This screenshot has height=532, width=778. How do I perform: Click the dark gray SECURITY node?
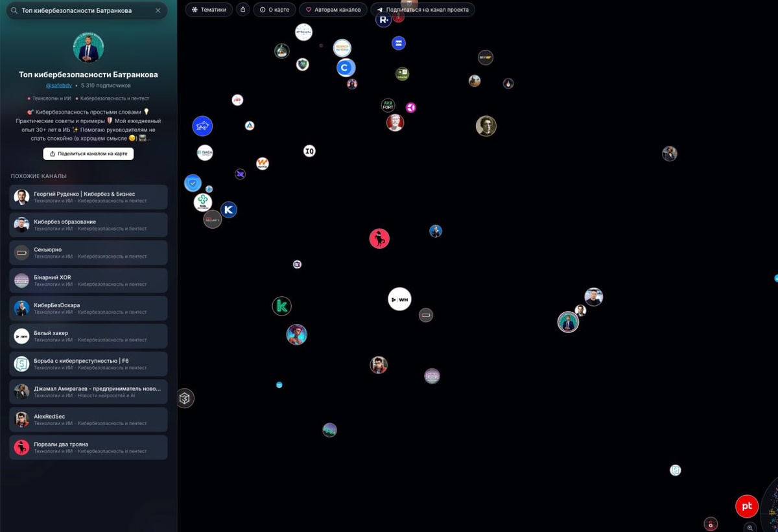point(213,220)
